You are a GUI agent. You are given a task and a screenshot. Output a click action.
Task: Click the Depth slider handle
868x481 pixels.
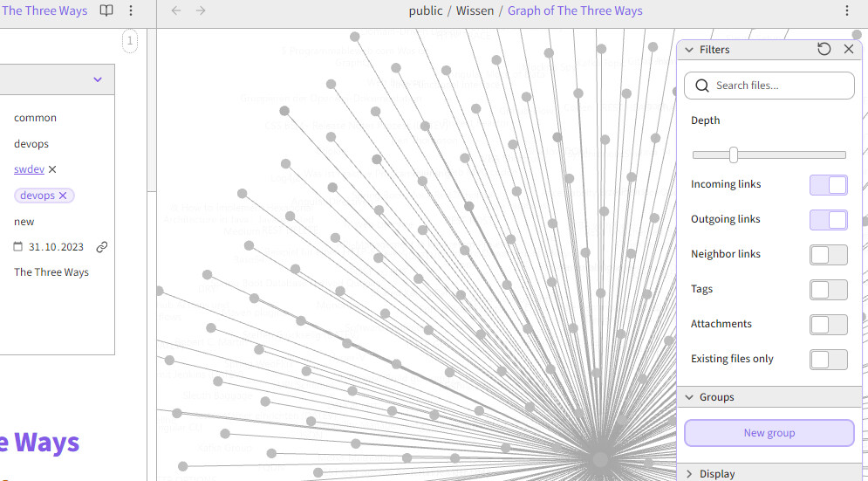pos(734,155)
